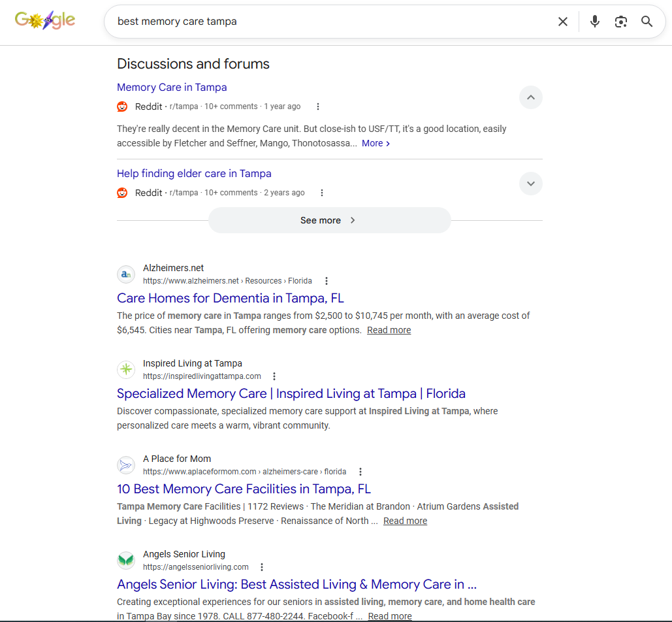The height and width of the screenshot is (622, 672).
Task: Click Alzheimers.net site name
Action: 173,268
